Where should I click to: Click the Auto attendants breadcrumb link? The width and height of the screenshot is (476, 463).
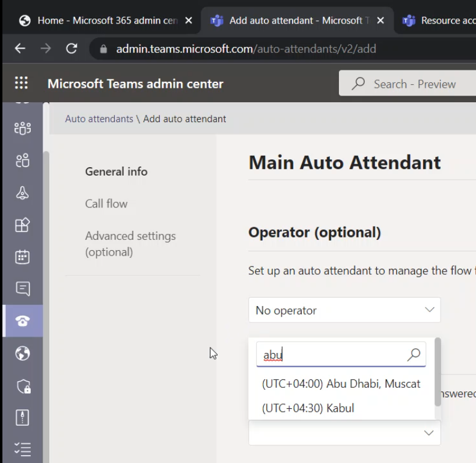pos(99,119)
